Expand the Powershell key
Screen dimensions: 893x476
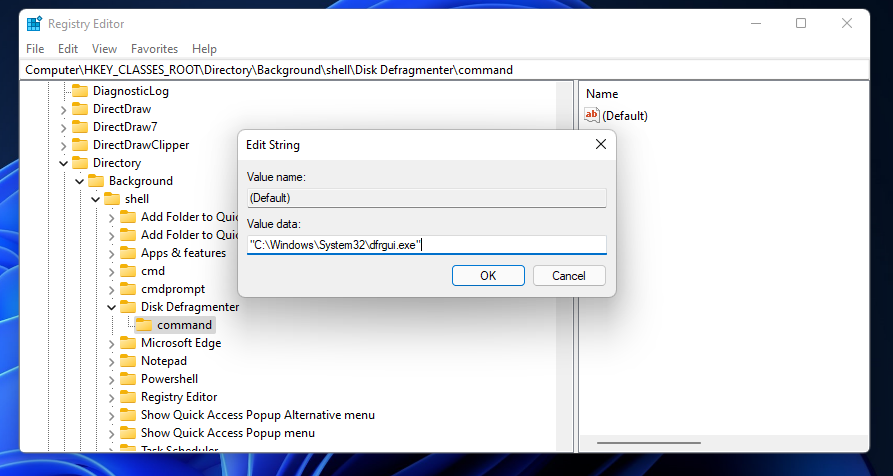coord(111,379)
